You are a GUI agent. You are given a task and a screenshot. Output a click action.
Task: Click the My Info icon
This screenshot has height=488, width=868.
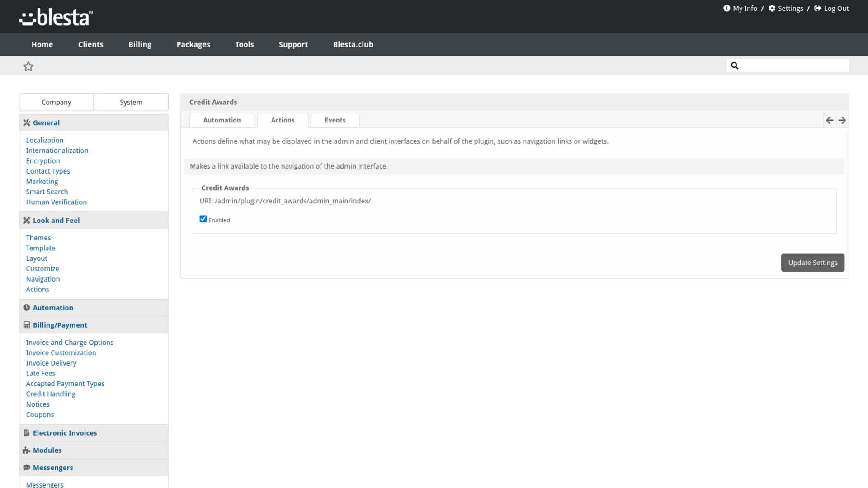tap(726, 8)
